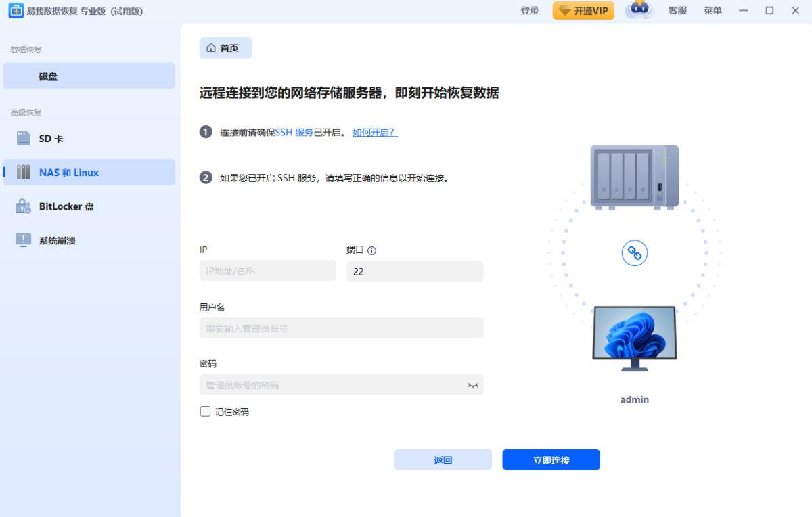Enable the 记住密码 checkbox

[204, 411]
